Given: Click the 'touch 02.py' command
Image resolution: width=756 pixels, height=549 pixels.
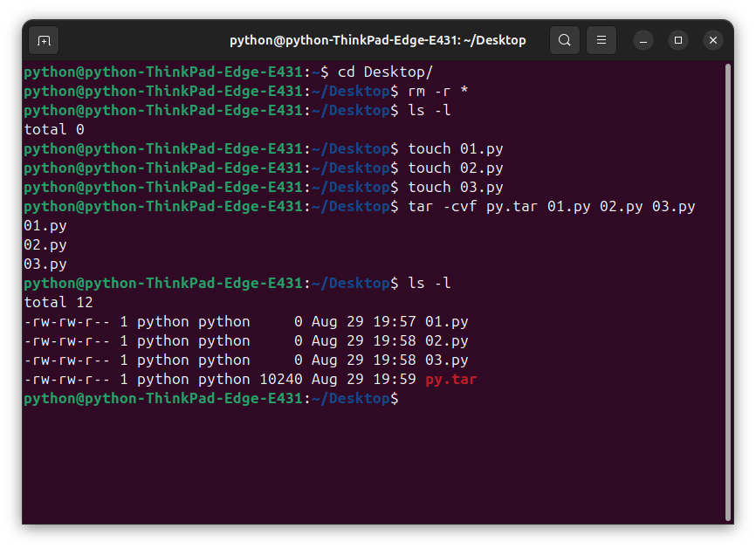Looking at the screenshot, I should pos(456,168).
